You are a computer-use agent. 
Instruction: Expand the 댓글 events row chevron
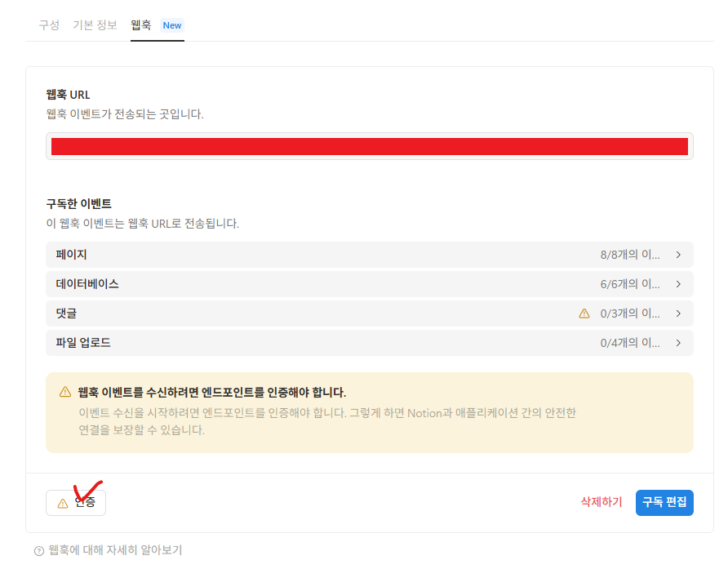point(678,313)
